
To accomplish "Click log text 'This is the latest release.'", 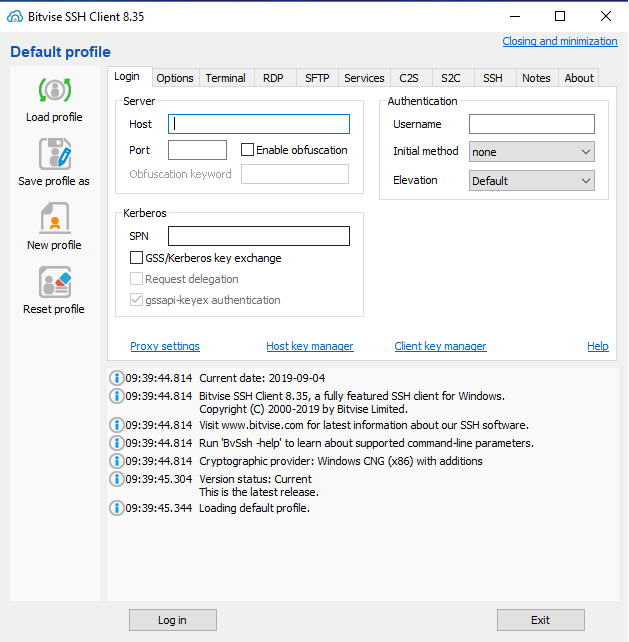I will (259, 492).
